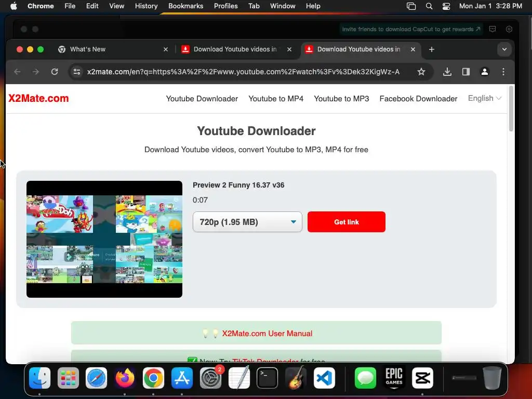Open App Store from the dock
Image resolution: width=532 pixels, height=399 pixels.
[182, 378]
